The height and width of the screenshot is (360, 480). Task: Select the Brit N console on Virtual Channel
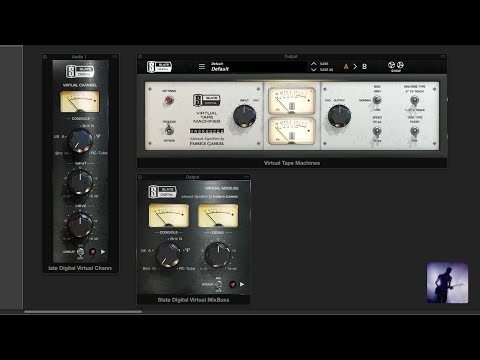coord(88,126)
